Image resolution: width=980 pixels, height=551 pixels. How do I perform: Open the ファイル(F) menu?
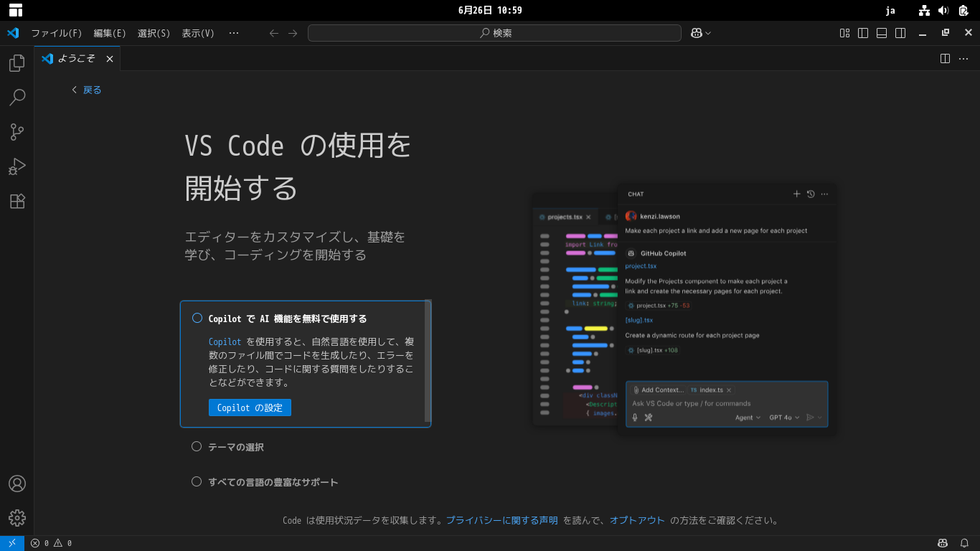click(x=56, y=33)
